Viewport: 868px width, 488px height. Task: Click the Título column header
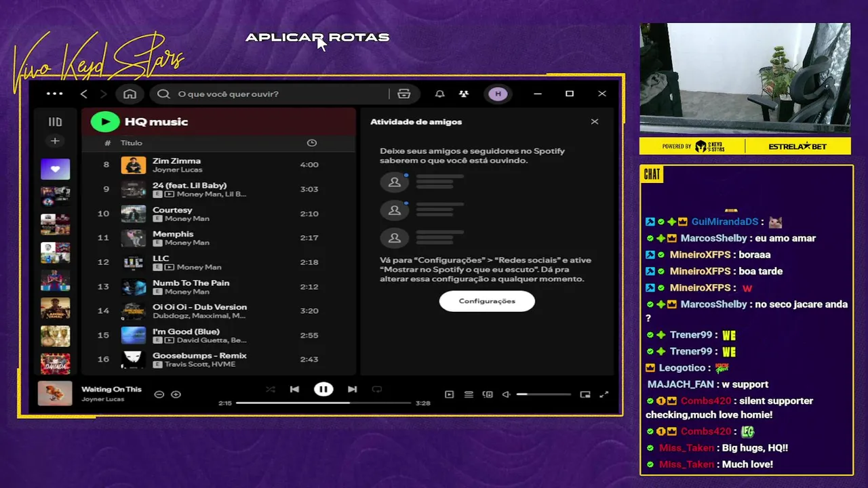(132, 143)
